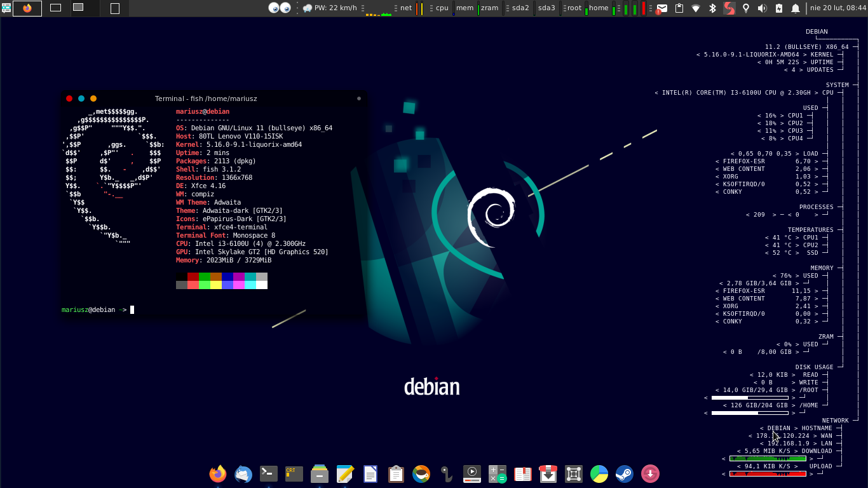Open the weather applet showing PW: 22 km/h
Image resolution: width=868 pixels, height=488 pixels.
coord(330,8)
